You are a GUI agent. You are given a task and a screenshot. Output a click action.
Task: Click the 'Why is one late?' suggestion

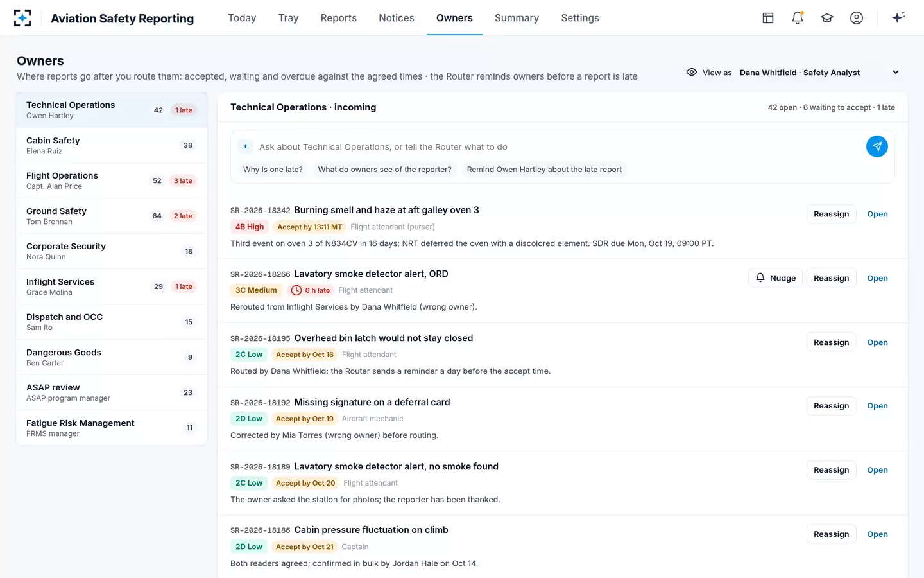point(273,170)
